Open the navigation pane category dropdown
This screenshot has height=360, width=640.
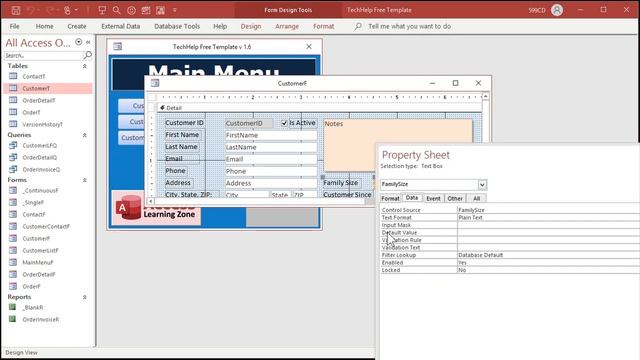(78, 42)
